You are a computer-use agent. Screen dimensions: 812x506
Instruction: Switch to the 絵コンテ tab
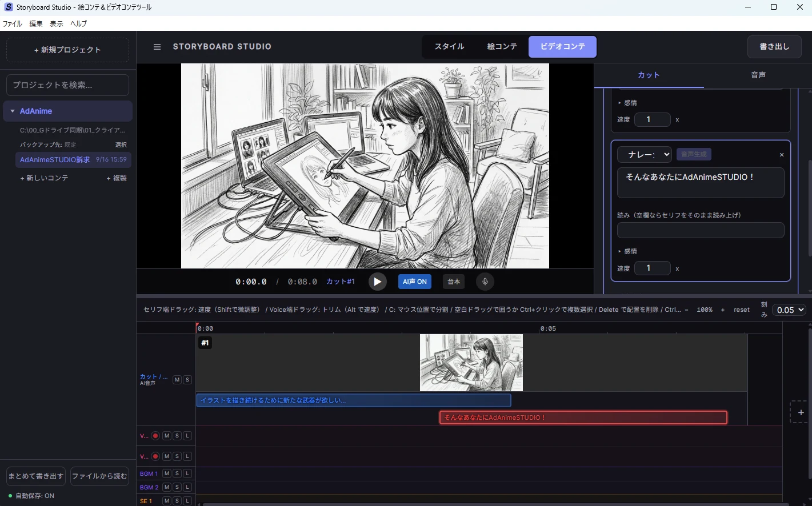point(502,47)
